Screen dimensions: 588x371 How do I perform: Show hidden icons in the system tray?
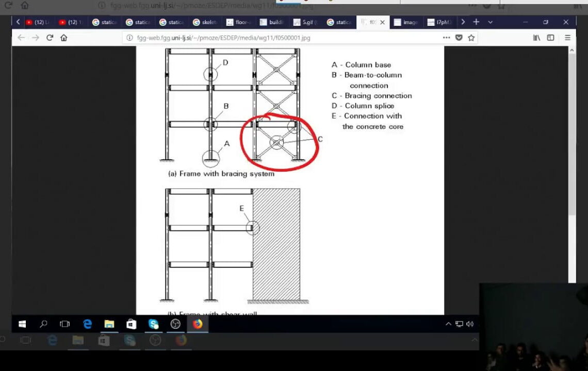tap(448, 324)
